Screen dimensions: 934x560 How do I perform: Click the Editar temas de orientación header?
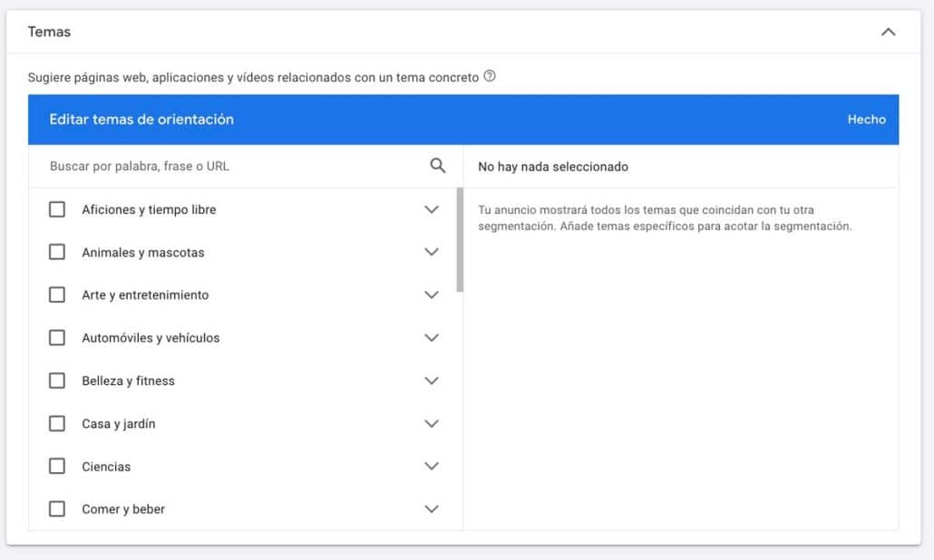coord(141,120)
